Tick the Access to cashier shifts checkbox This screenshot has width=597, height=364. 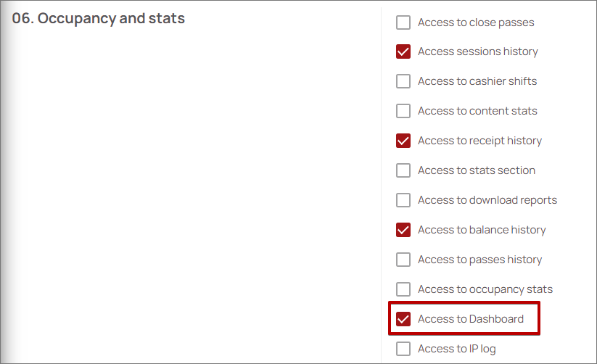[x=403, y=81]
